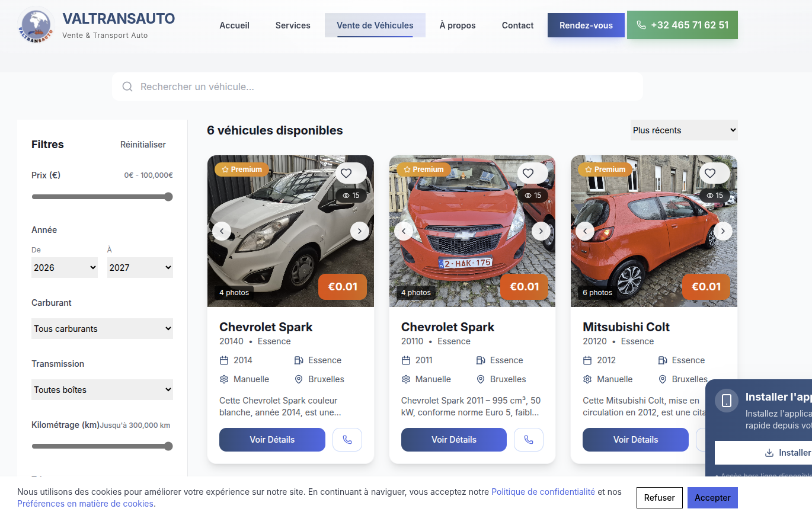Viewport: 812px width, 512px height.
Task: Favorite the white Chevrolet Spark with heart icon
Action: [346, 173]
